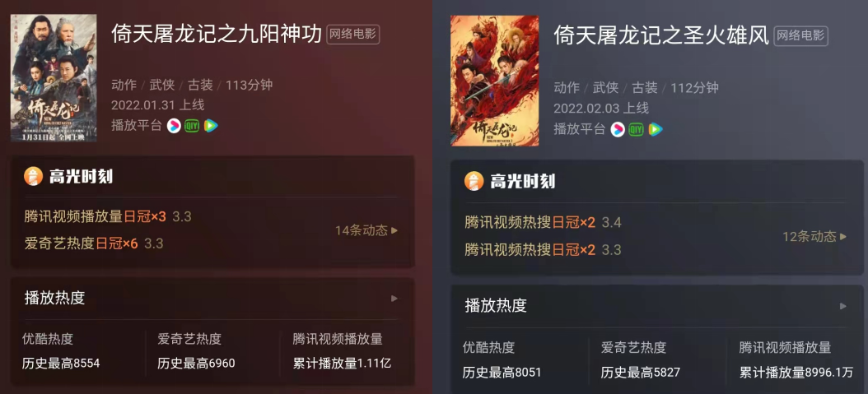868x394 pixels.
Task: Open 爱奇艺热度日冠×6 highlight entry
Action: coord(94,243)
